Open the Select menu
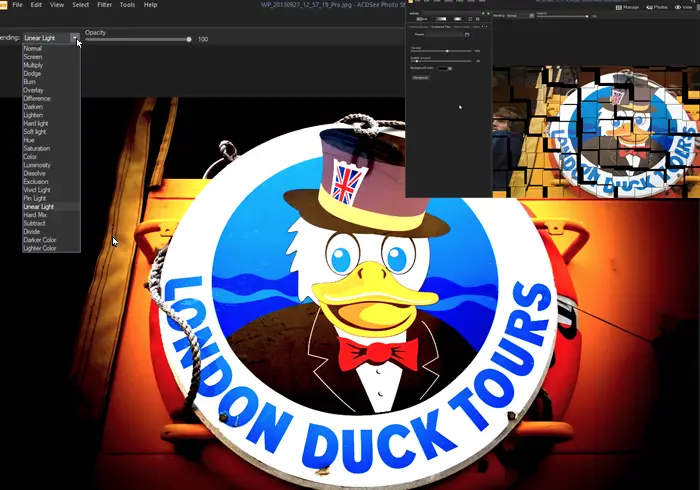This screenshot has height=490, width=700. pos(81,5)
